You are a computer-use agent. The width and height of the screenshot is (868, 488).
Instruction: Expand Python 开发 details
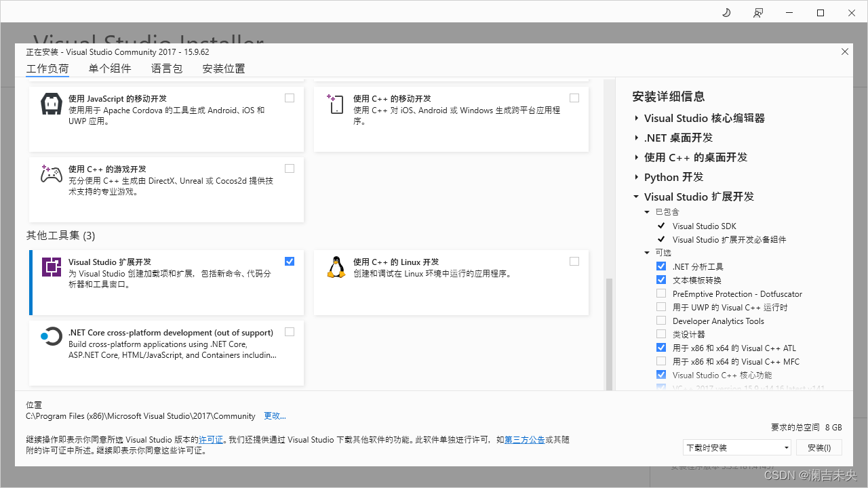(x=636, y=177)
